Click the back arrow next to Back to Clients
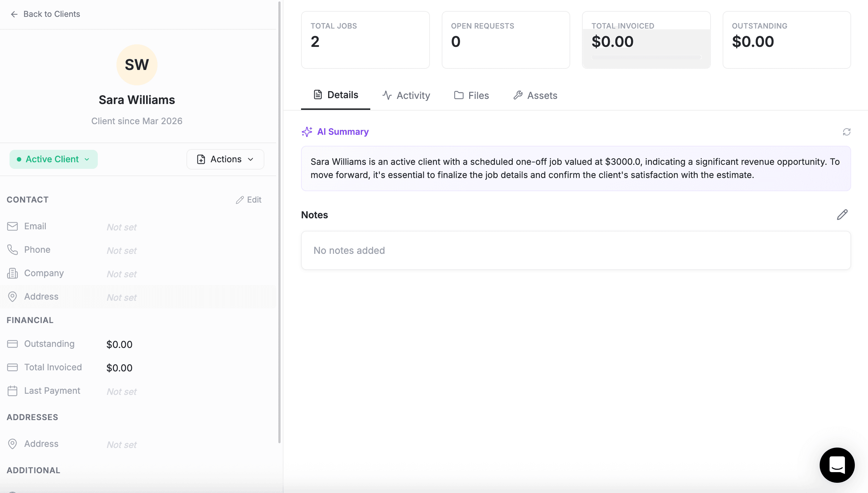The height and width of the screenshot is (493, 868). point(14,14)
